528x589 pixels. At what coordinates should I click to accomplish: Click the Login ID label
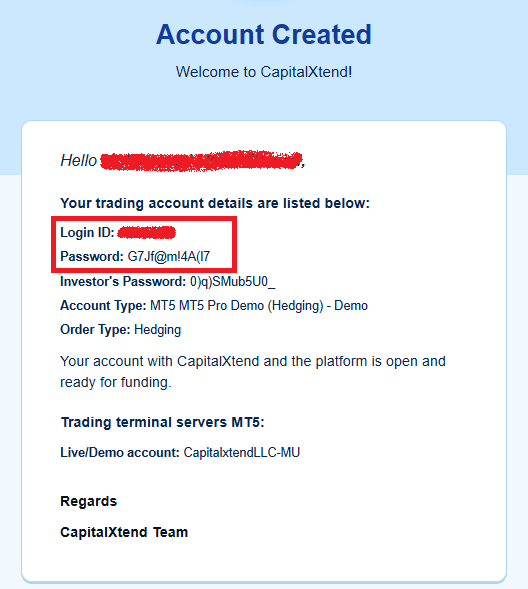(x=87, y=233)
